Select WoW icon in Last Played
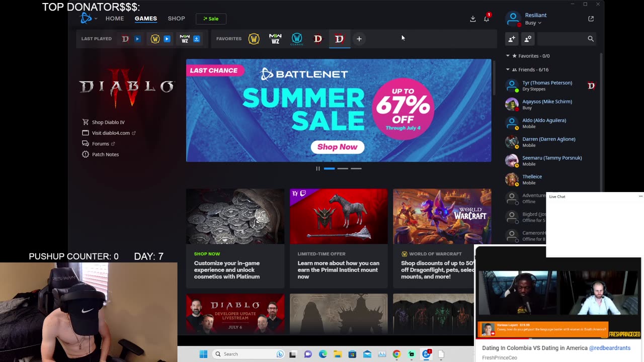Image resolution: width=644 pixels, height=362 pixels. pyautogui.click(x=155, y=39)
